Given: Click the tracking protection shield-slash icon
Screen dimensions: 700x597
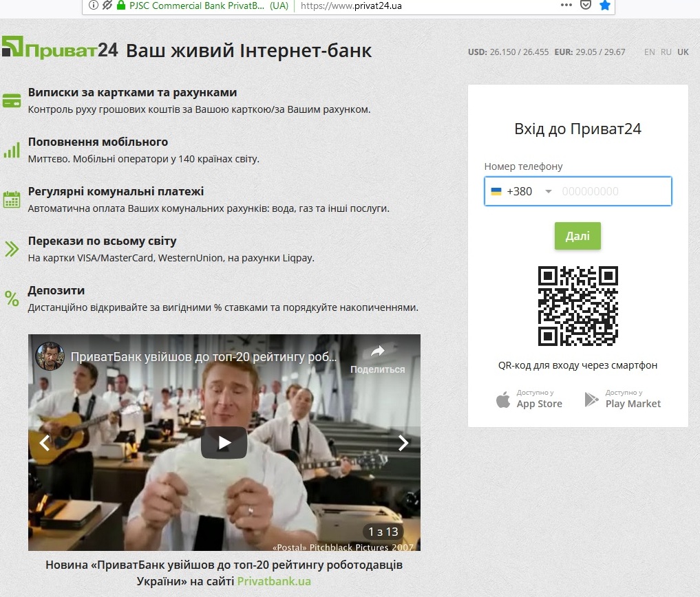Looking at the screenshot, I should [107, 6].
